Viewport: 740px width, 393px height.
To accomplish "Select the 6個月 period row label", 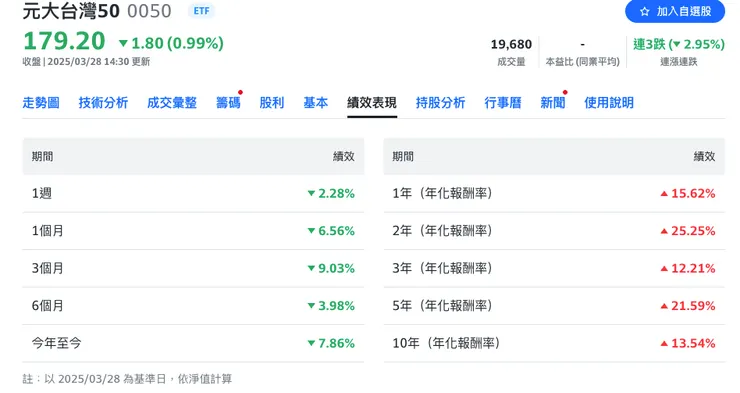I will 48,306.
